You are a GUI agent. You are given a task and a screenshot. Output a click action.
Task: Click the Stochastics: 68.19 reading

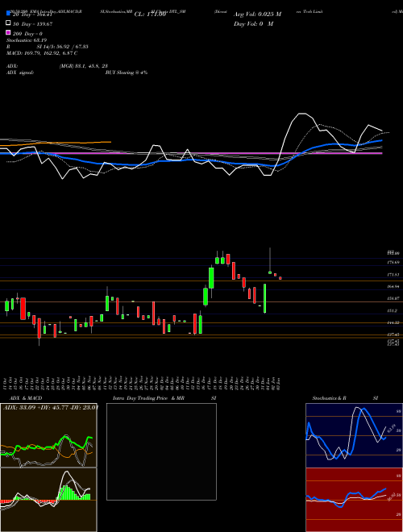pyautogui.click(x=27, y=40)
